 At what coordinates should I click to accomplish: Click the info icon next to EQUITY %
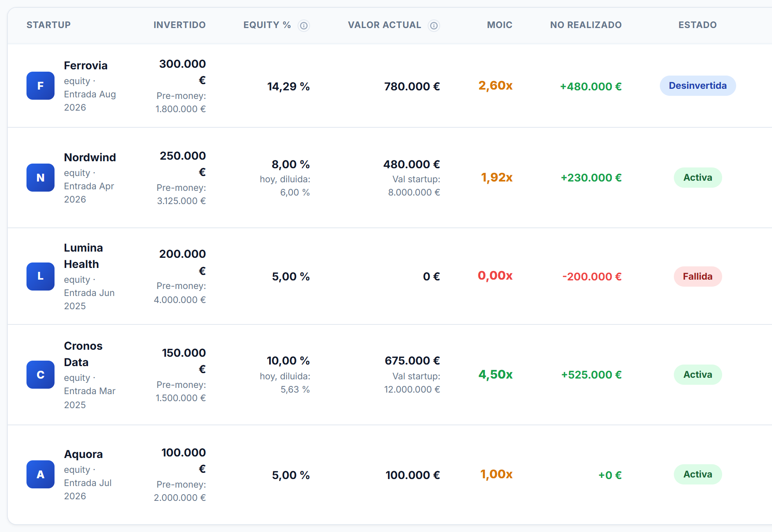tap(304, 26)
